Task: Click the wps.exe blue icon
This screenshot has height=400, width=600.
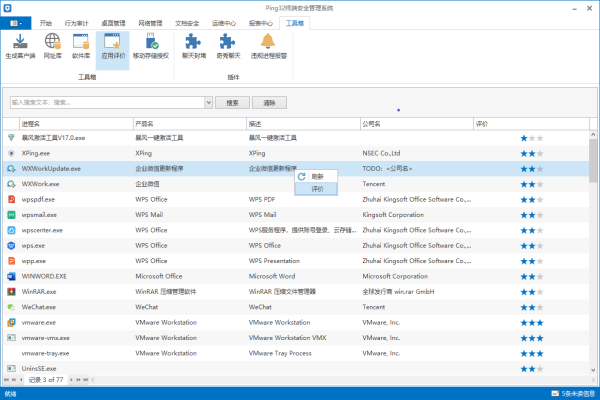Action: pos(11,245)
